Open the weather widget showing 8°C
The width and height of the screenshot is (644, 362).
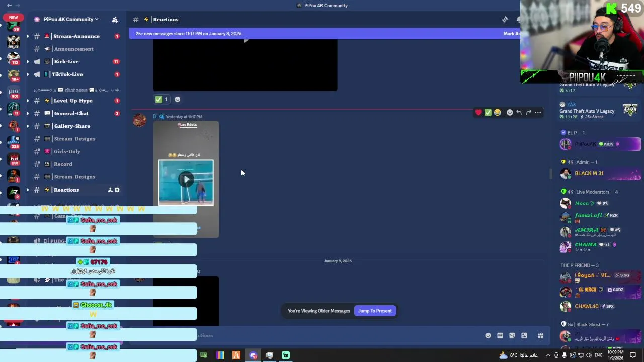pyautogui.click(x=518, y=355)
